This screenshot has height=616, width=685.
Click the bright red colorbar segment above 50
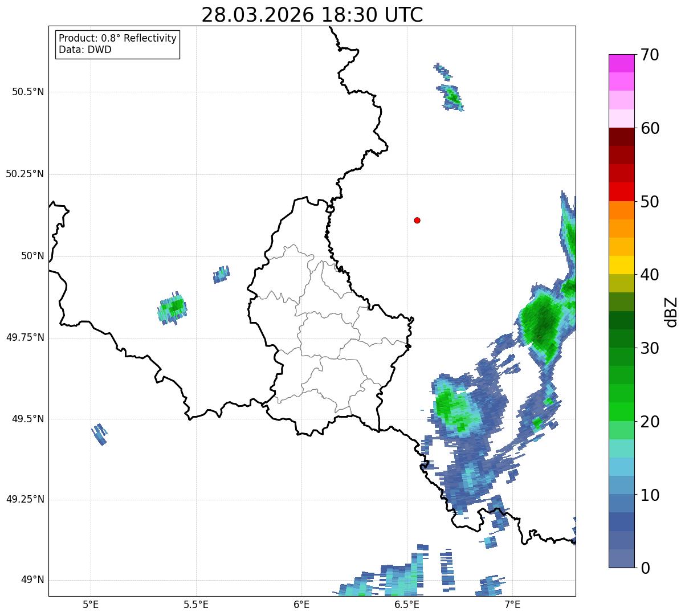point(621,192)
